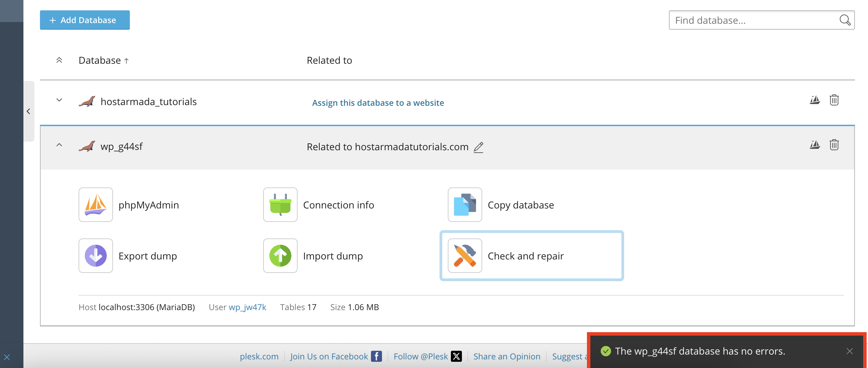Click the Connection info plug icon
Viewport: 868px width, 368px height.
coord(280,205)
